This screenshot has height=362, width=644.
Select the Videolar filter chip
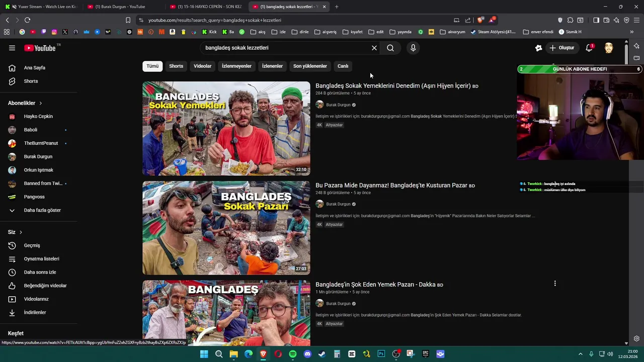coord(203,66)
